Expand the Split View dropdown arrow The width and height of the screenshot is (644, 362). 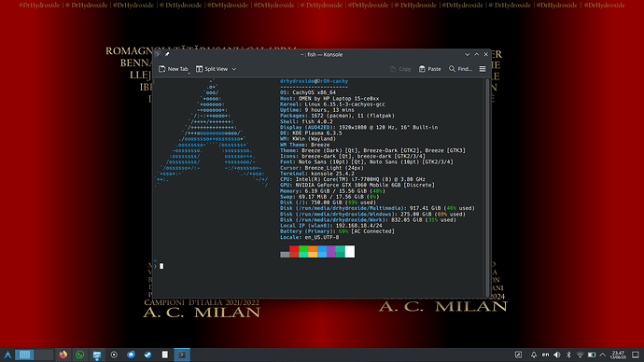tap(234, 69)
